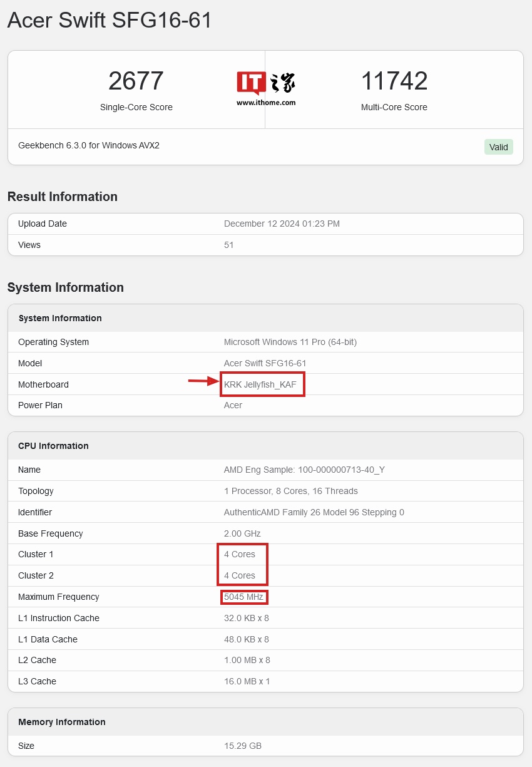Click the Memory Information table header
Image resolution: width=532 pixels, height=767 pixels.
click(62, 722)
